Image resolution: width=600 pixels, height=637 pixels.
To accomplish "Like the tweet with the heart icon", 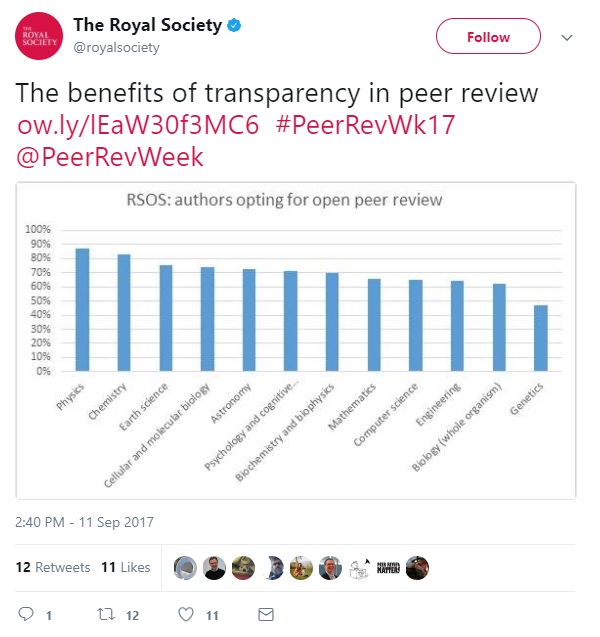I will (x=186, y=613).
